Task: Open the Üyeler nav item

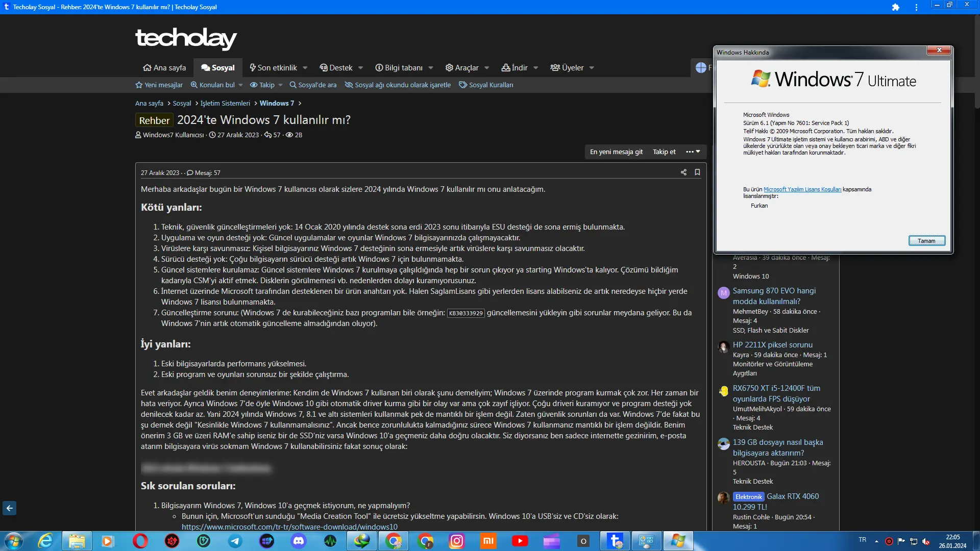Action: (567, 68)
